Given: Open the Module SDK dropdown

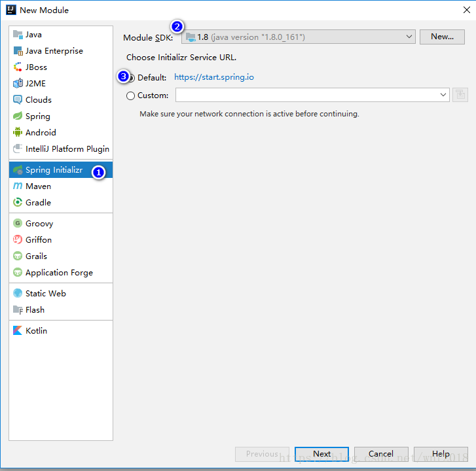Looking at the screenshot, I should pos(299,37).
